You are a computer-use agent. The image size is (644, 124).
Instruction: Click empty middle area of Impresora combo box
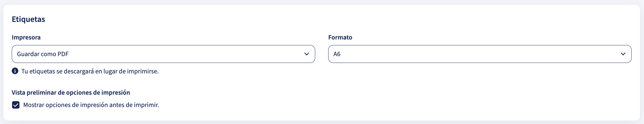click(185, 54)
